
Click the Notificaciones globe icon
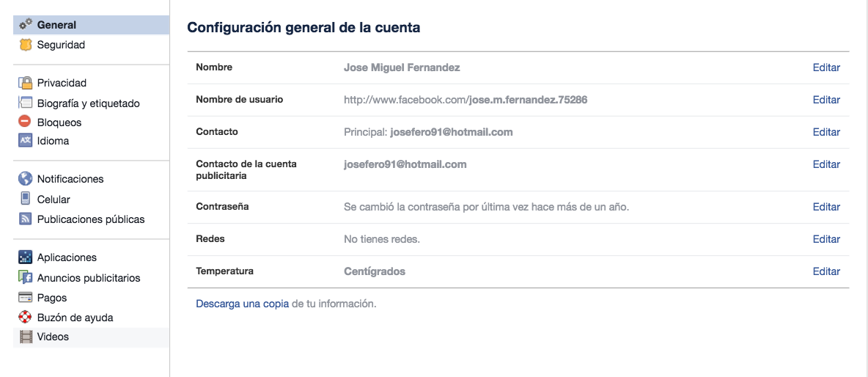point(26,179)
